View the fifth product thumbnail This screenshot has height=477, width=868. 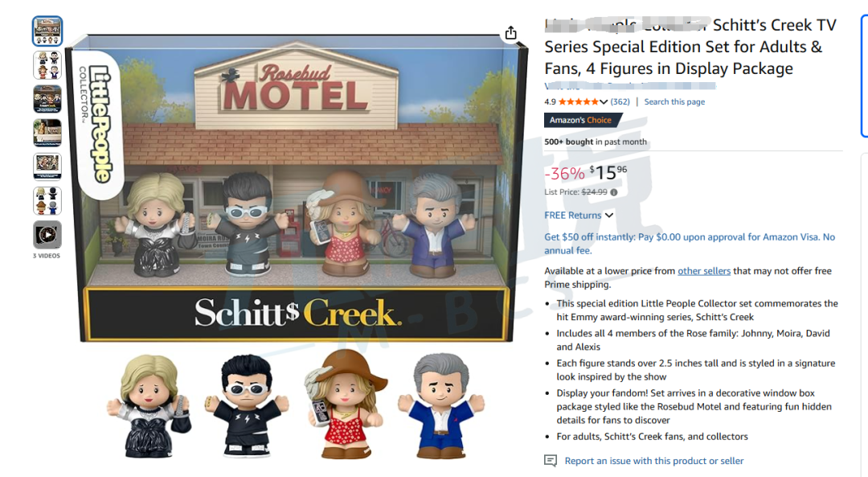[x=47, y=167]
